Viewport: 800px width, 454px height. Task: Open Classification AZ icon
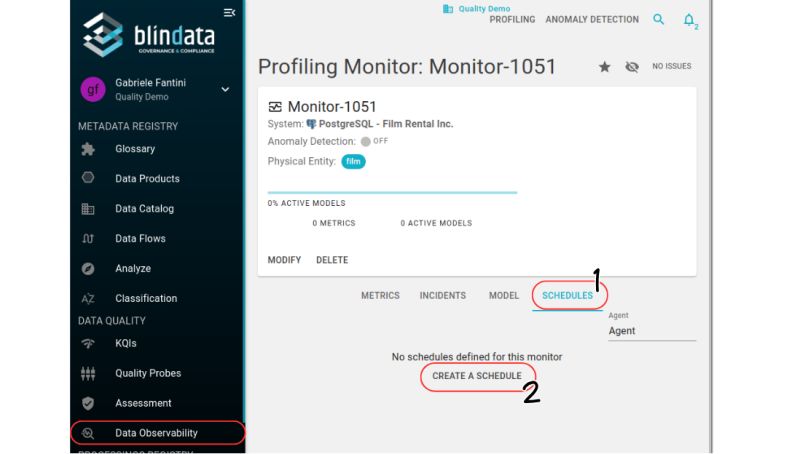pyautogui.click(x=88, y=298)
